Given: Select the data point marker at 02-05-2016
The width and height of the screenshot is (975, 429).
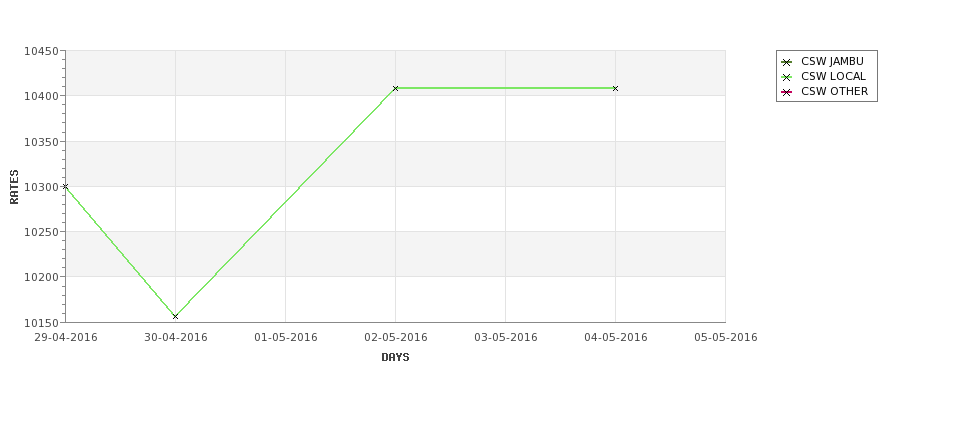Looking at the screenshot, I should click(x=395, y=88).
